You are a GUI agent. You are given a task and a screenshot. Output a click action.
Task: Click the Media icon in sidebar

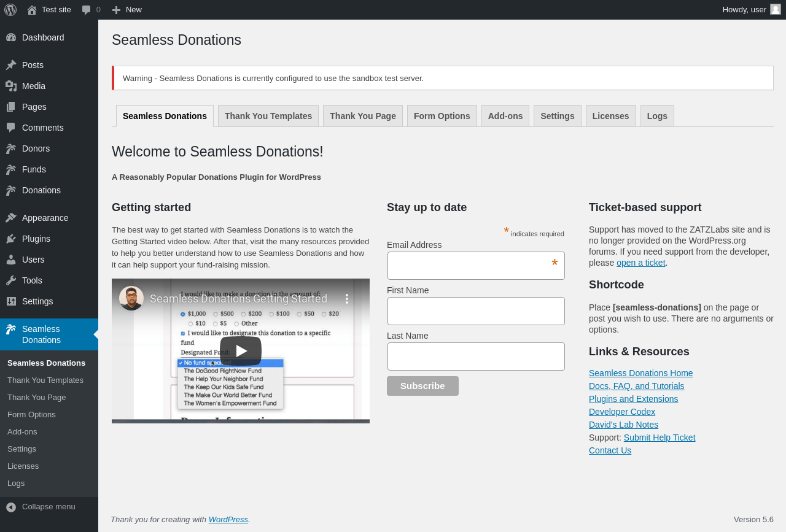(x=11, y=86)
